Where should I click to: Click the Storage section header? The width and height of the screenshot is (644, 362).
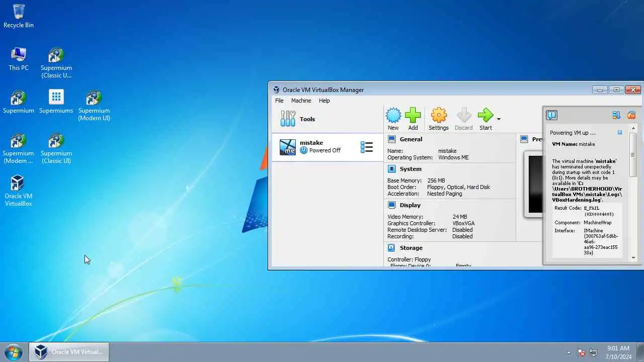click(x=411, y=248)
